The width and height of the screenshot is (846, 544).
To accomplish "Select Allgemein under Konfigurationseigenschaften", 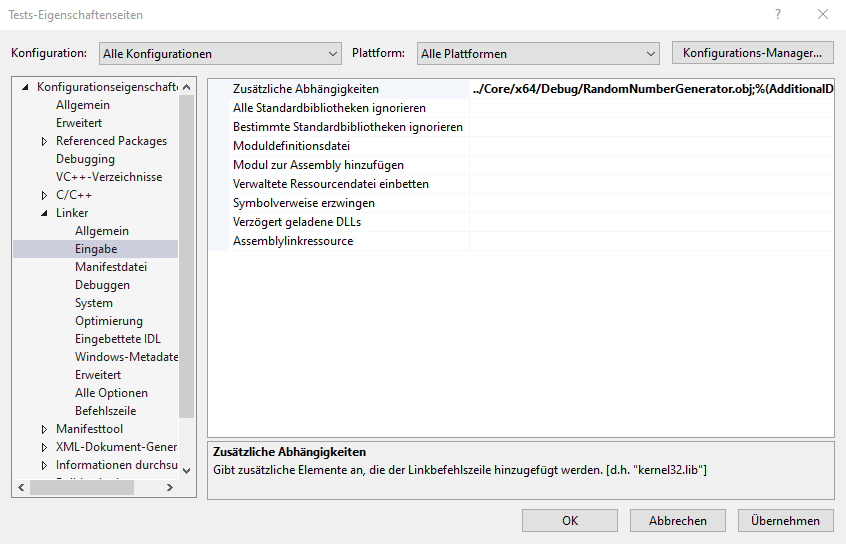I will click(83, 105).
